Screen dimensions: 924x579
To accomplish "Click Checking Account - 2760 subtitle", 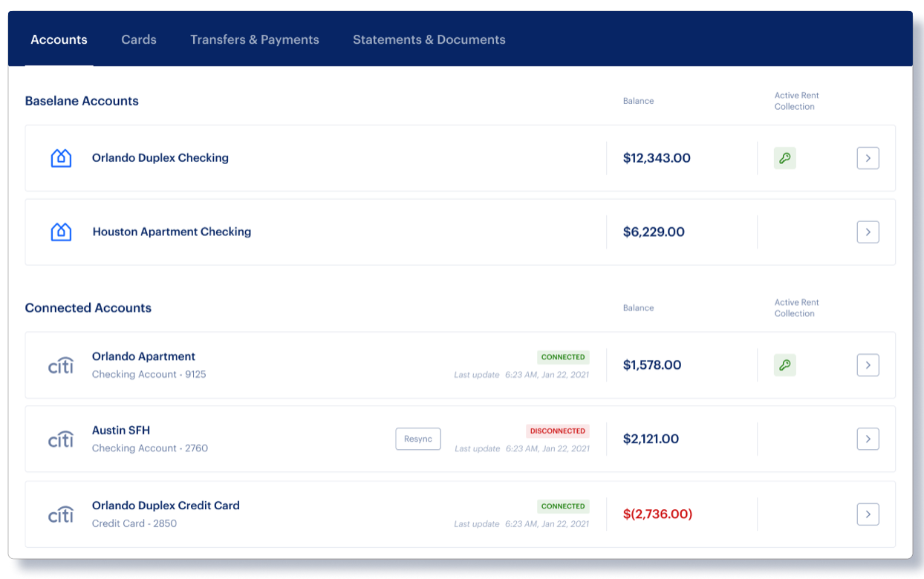I will click(150, 448).
